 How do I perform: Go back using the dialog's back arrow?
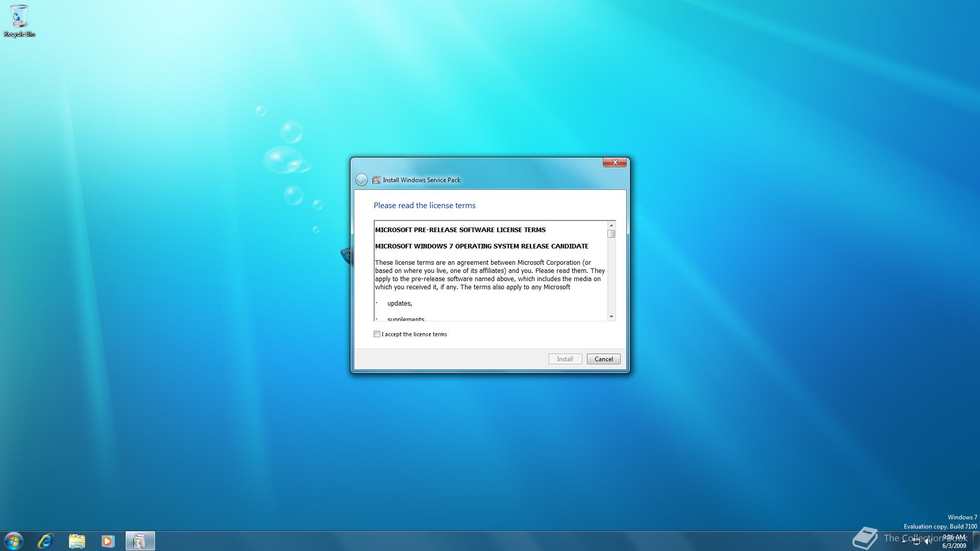point(361,180)
